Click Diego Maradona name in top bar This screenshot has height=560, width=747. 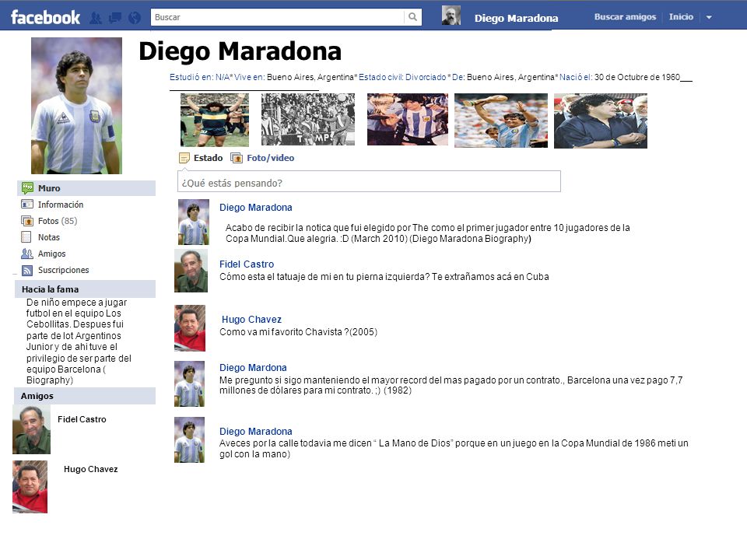click(x=516, y=18)
